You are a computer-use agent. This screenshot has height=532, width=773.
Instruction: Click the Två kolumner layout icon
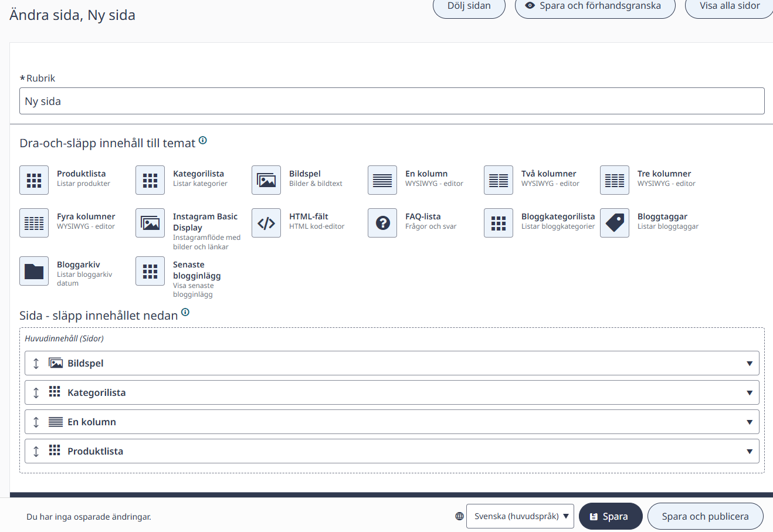click(499, 180)
